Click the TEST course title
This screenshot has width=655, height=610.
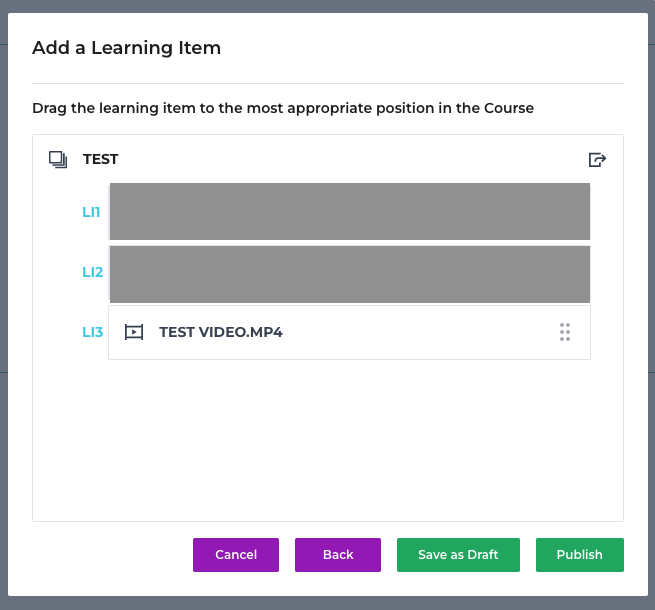101,159
